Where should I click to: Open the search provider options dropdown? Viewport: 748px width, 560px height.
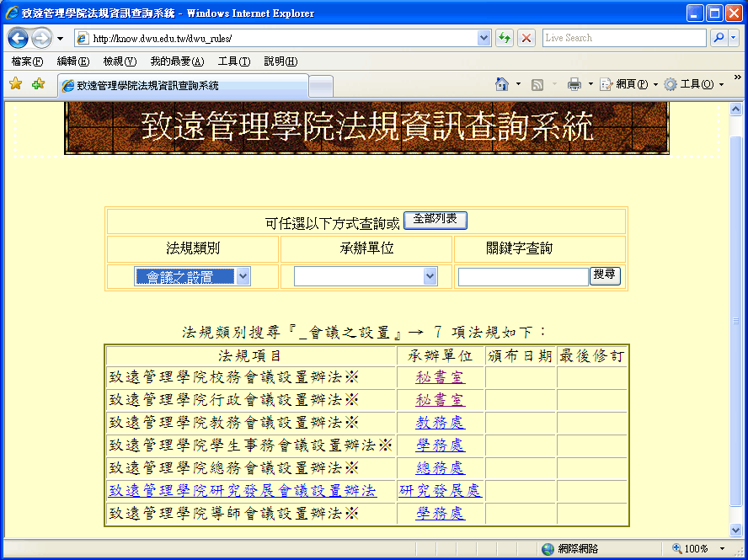point(734,38)
